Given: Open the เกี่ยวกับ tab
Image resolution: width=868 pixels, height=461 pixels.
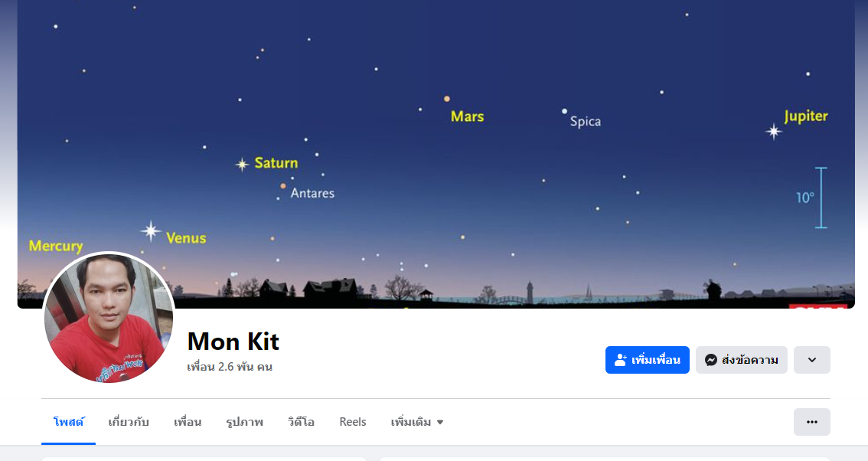Looking at the screenshot, I should 129,422.
